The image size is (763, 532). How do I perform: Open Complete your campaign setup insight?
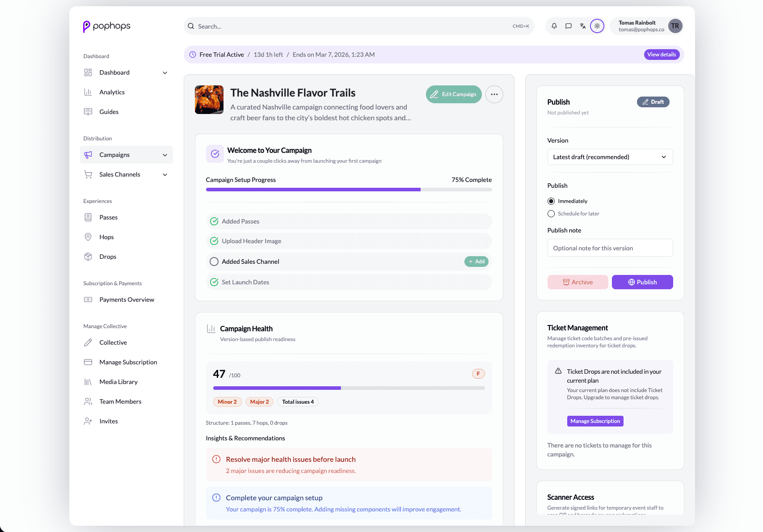click(349, 503)
